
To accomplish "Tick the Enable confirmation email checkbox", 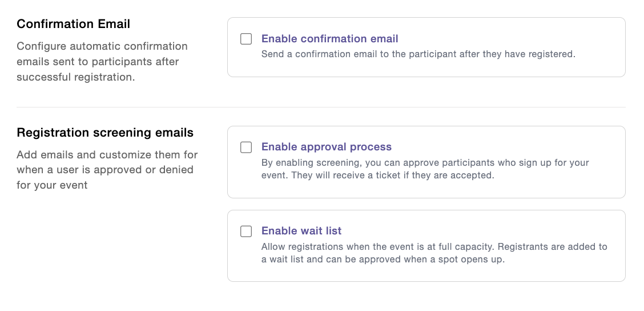I will point(246,39).
